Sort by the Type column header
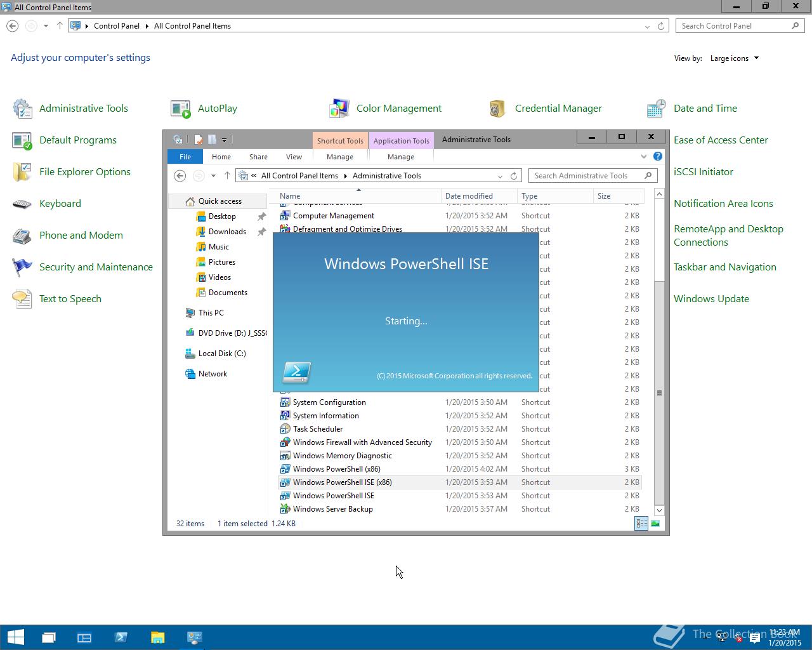 pyautogui.click(x=555, y=196)
